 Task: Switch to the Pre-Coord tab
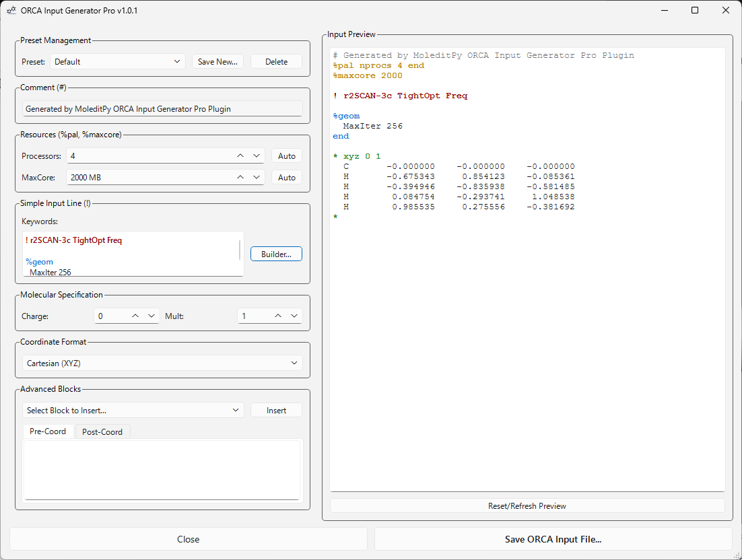48,431
